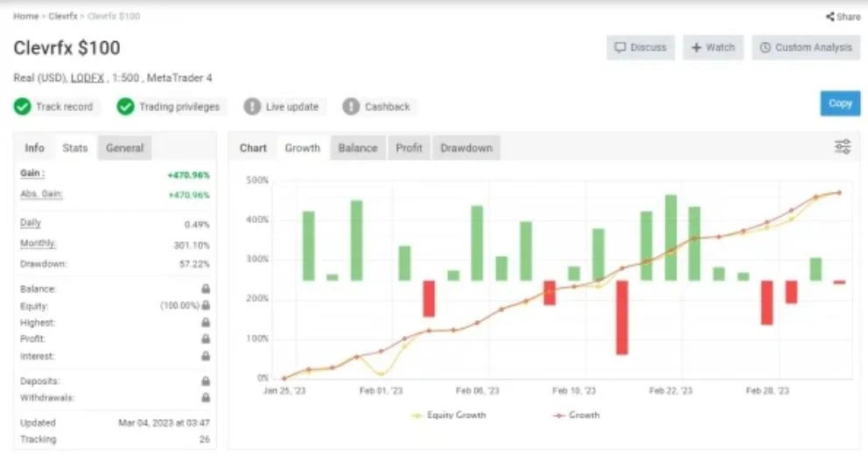The width and height of the screenshot is (868, 453).
Task: Click the Trading privileges check badge
Action: (126, 106)
